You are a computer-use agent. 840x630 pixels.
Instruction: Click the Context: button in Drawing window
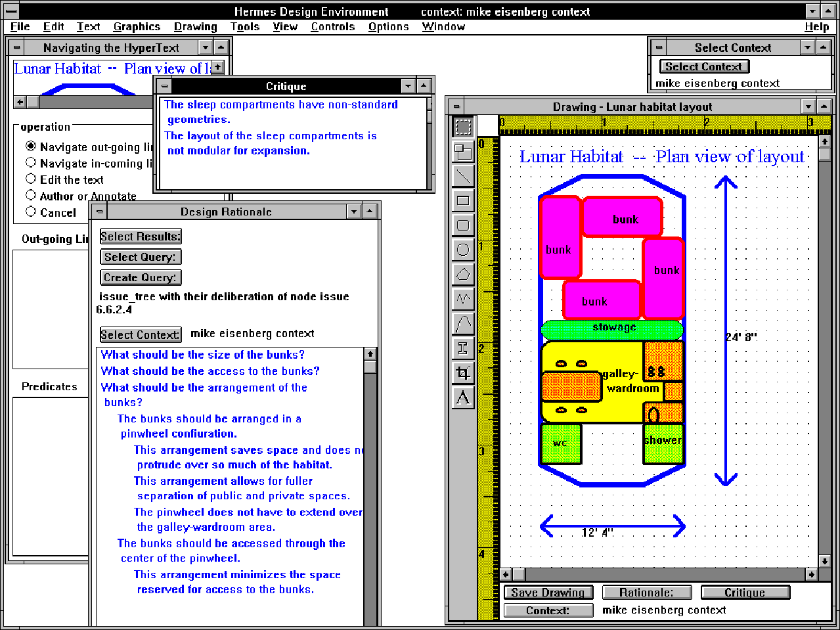click(548, 610)
